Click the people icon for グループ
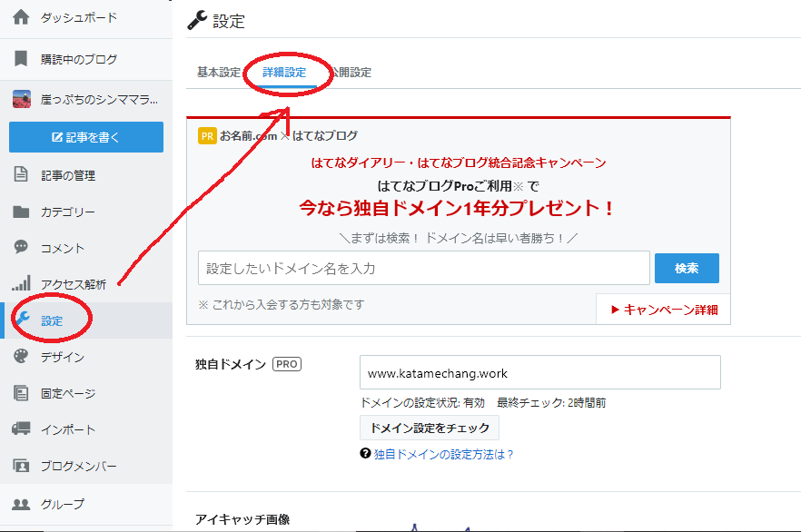 coord(21,504)
